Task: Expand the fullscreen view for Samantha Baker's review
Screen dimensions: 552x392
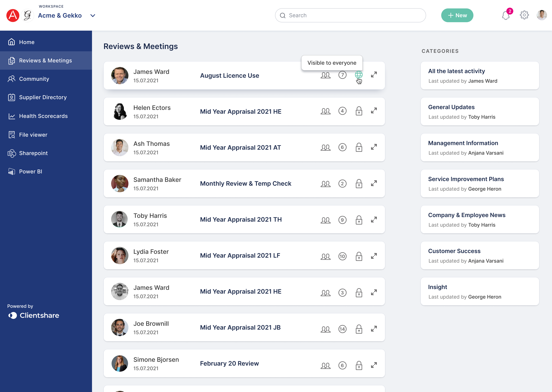Action: (x=373, y=183)
